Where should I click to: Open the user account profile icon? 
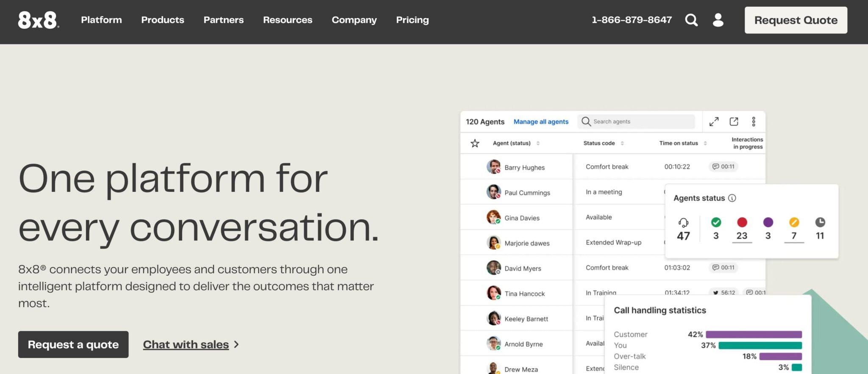718,20
